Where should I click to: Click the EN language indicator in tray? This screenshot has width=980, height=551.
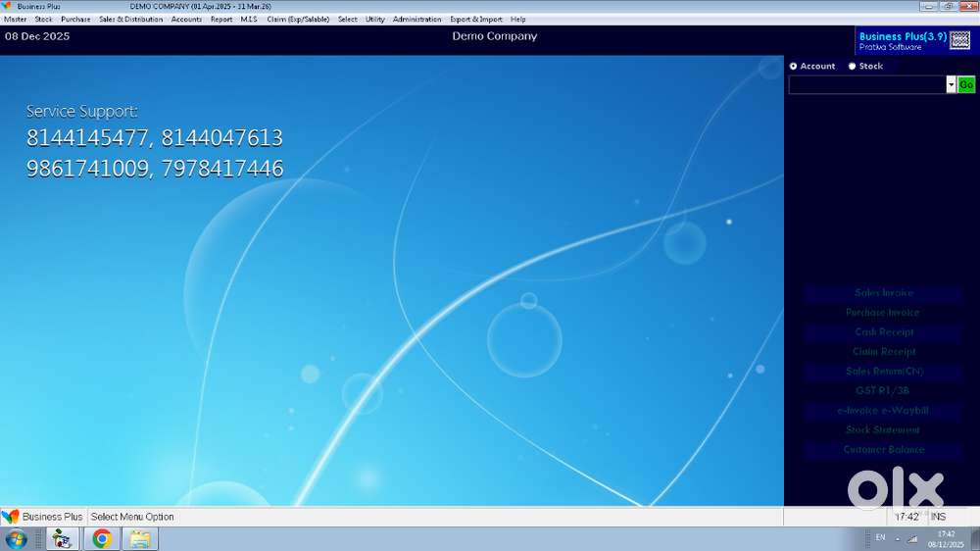point(880,538)
